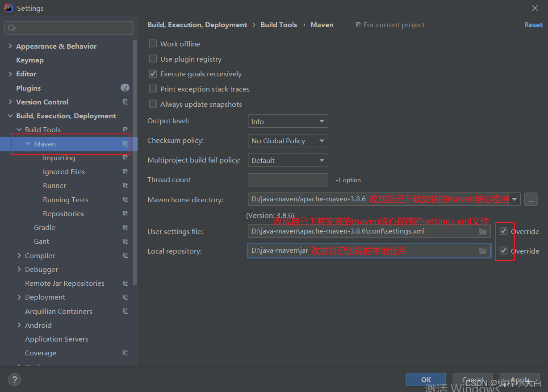Select Application Servers in the tree

[x=57, y=339]
